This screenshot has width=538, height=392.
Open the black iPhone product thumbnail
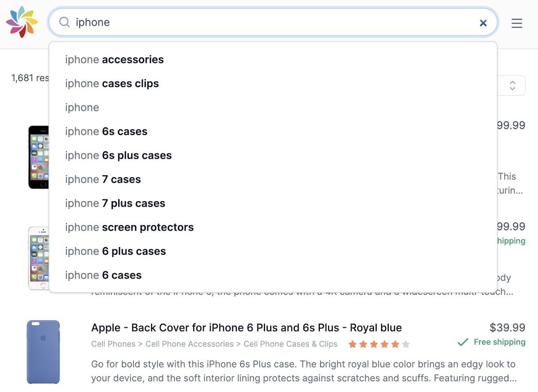[x=39, y=157]
